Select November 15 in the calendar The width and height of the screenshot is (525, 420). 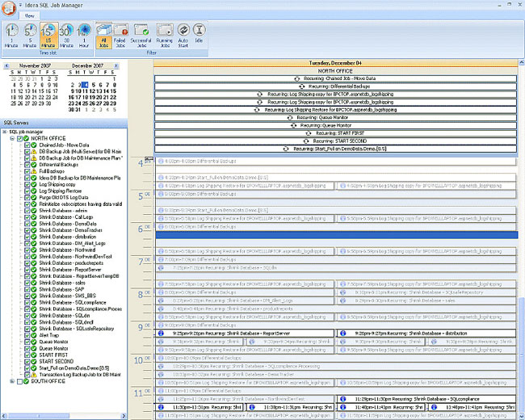point(41,91)
